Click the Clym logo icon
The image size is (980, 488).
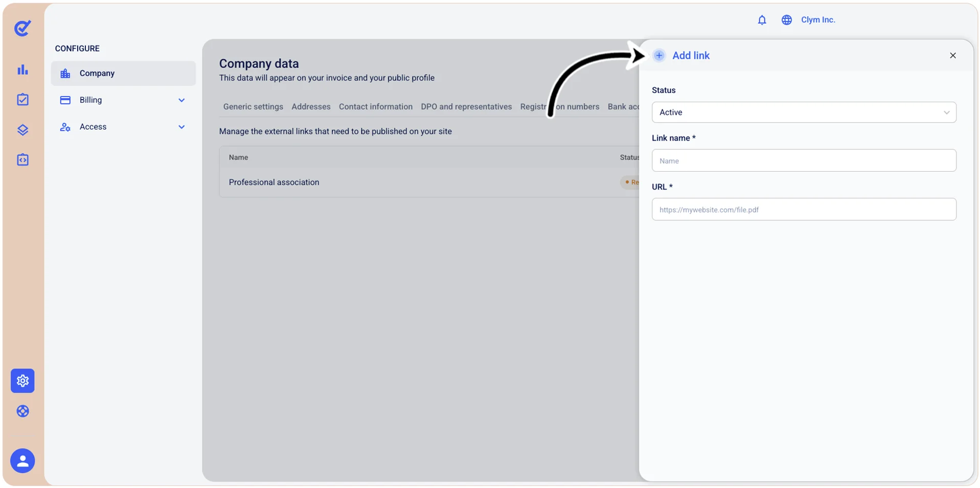(22, 28)
